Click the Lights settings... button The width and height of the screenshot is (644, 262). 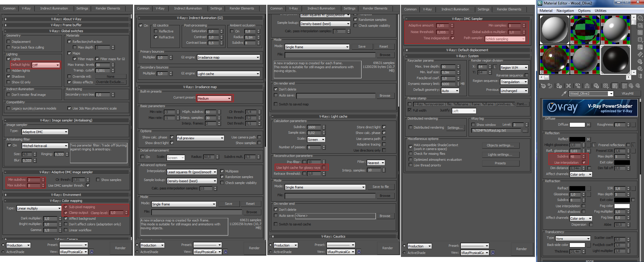pos(500,155)
